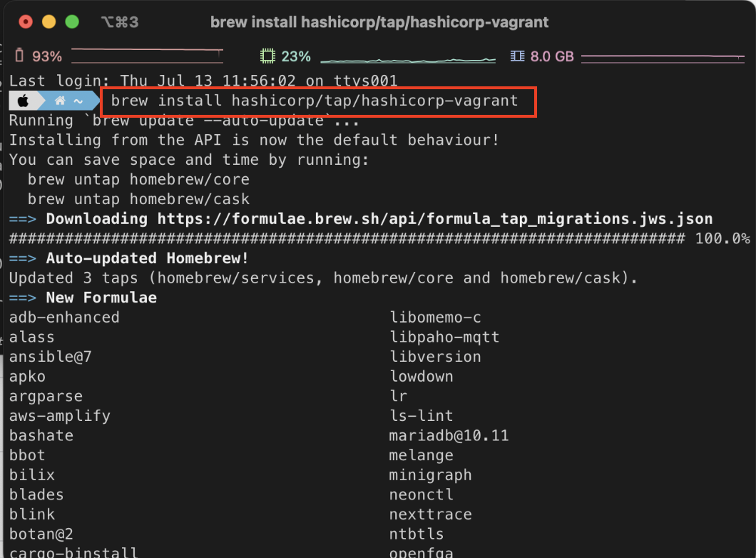This screenshot has width=756, height=558.
Task: Click the 'Updated 3 taps' line
Action: coord(323,278)
